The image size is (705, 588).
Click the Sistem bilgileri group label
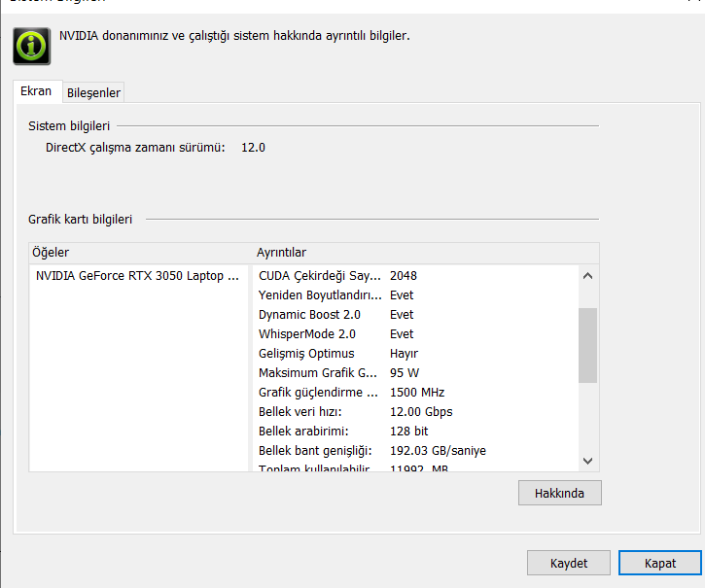69,126
